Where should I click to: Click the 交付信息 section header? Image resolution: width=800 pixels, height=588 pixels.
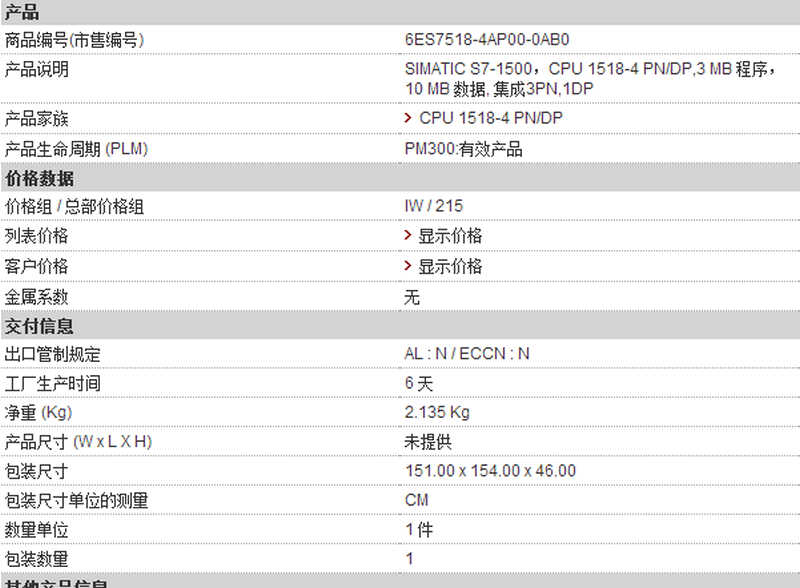(39, 326)
